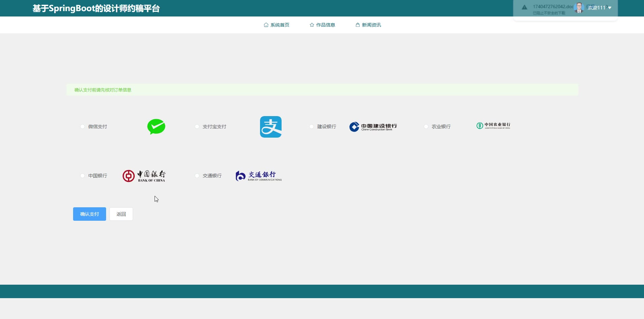Click the 微信支付 label text
Viewport: 644px width, 319px height.
tap(98, 127)
